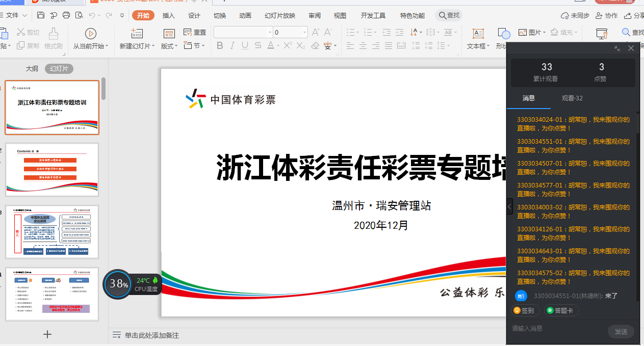Shrink the live chat panel with collapse icon
Screen dimensions: 644x346
click(617, 48)
